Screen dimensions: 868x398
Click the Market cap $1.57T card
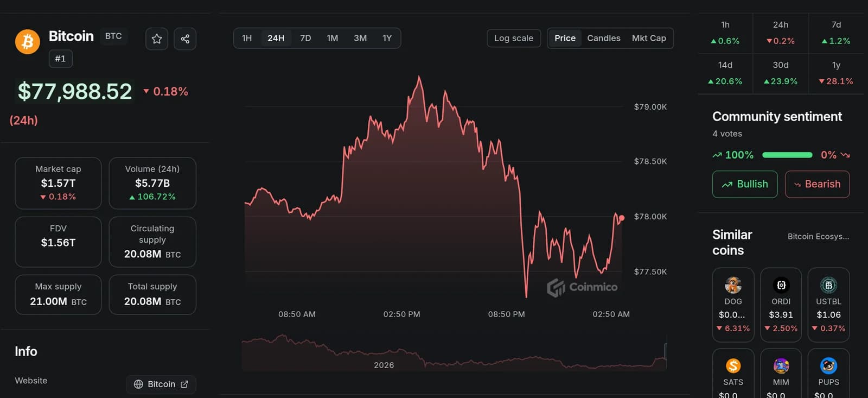(x=58, y=183)
